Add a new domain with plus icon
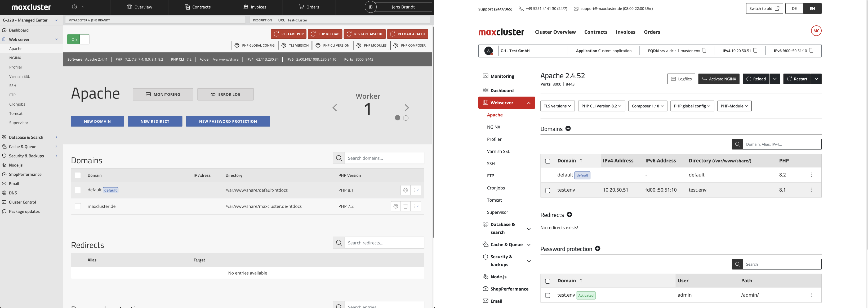Screen dimensions: 868x308 (x=568, y=129)
